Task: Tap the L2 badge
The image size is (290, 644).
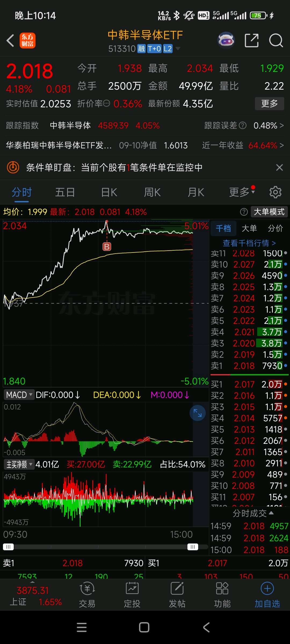Action: coord(168,49)
